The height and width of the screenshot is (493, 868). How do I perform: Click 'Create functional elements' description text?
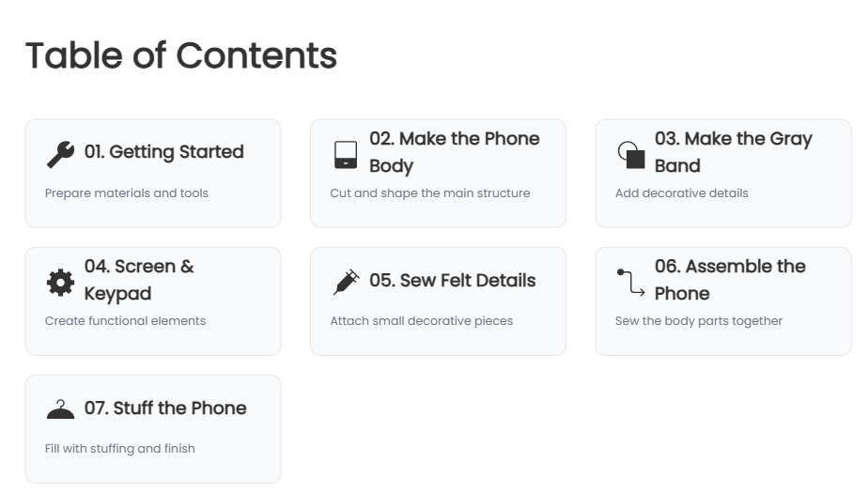point(125,321)
